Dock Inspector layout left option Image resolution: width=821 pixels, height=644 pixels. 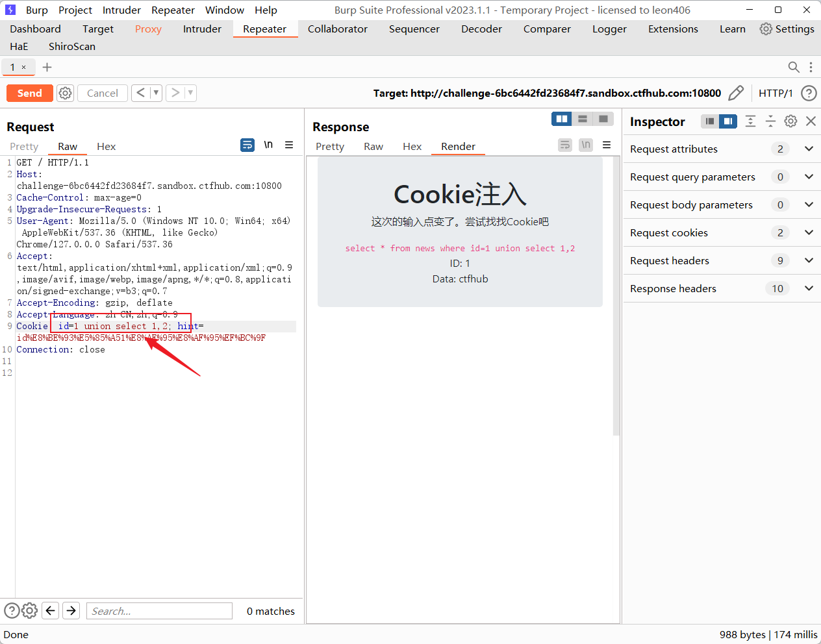710,121
